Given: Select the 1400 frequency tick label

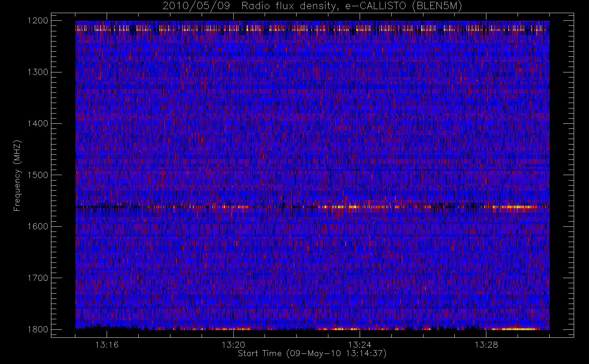Looking at the screenshot, I should tap(38, 124).
